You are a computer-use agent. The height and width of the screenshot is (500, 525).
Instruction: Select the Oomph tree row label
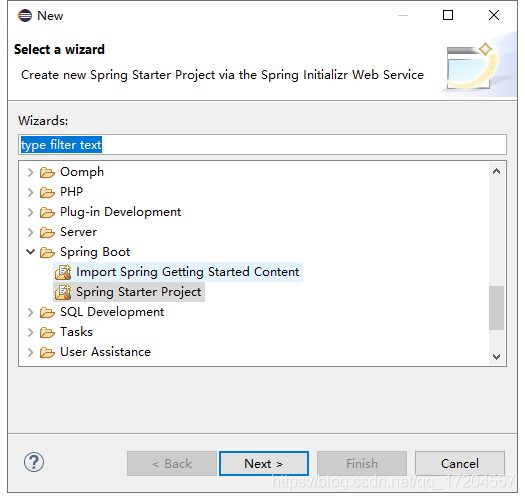[x=82, y=172]
